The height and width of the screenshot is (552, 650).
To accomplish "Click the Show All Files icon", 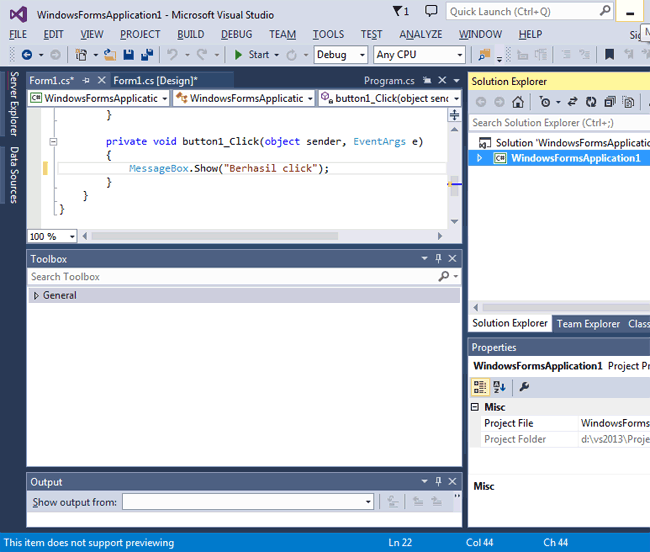I will pos(628,102).
